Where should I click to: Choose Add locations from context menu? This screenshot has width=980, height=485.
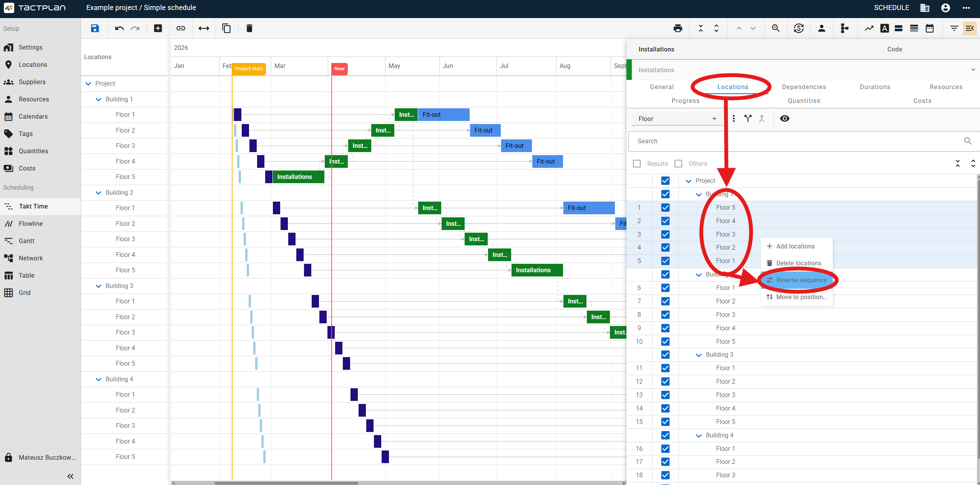coord(797,246)
